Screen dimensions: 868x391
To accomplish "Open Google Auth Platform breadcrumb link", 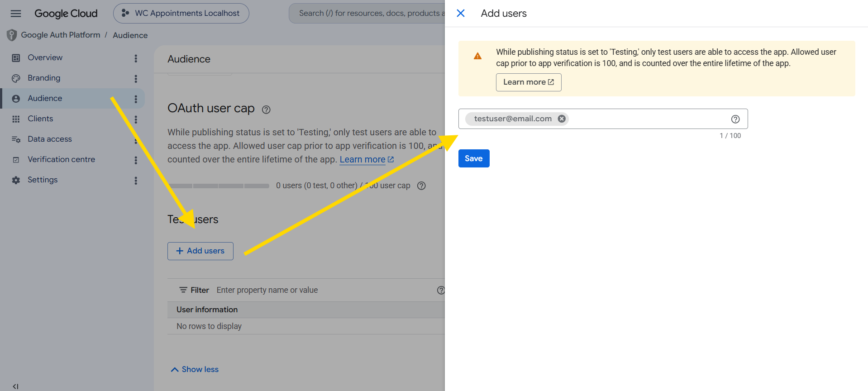I will pyautogui.click(x=61, y=35).
